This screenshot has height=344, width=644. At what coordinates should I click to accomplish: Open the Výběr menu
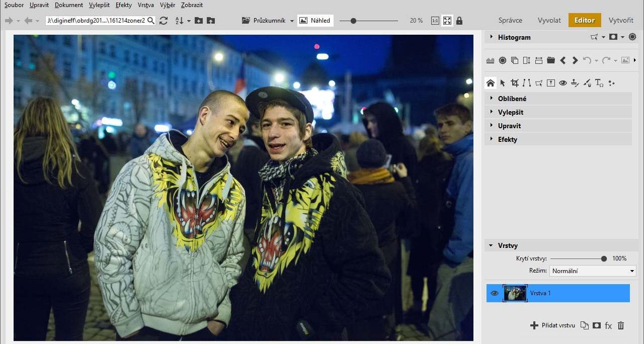[x=168, y=5]
